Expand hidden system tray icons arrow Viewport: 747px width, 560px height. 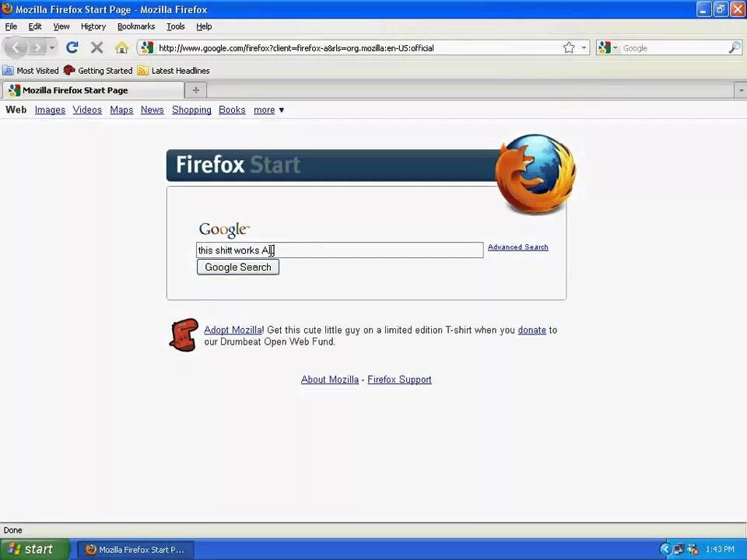click(665, 550)
